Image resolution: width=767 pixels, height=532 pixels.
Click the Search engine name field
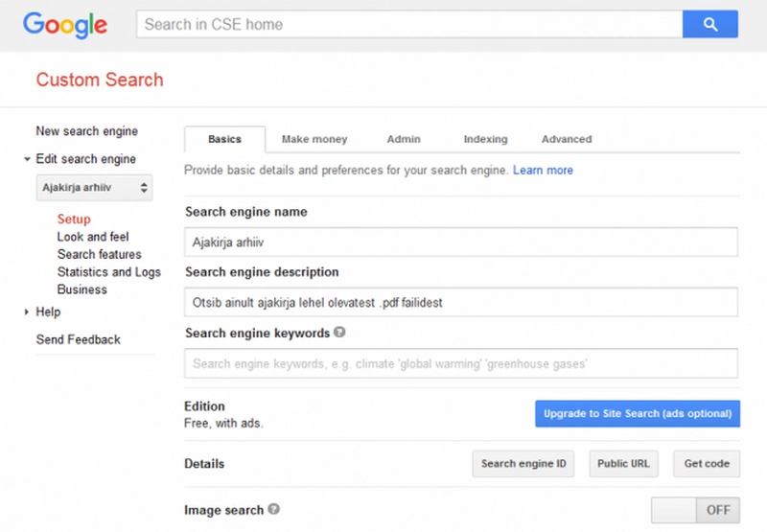pos(461,243)
